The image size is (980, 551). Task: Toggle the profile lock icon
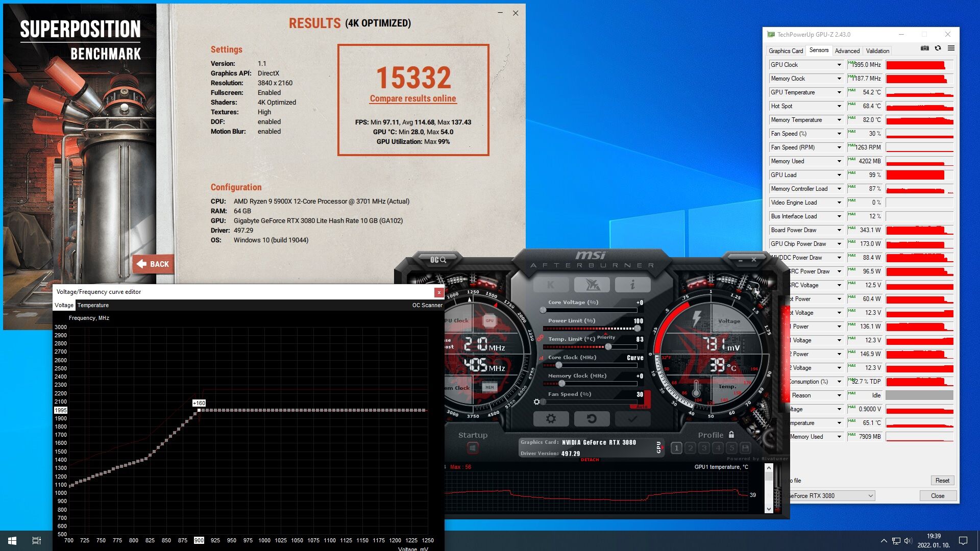pos(731,435)
